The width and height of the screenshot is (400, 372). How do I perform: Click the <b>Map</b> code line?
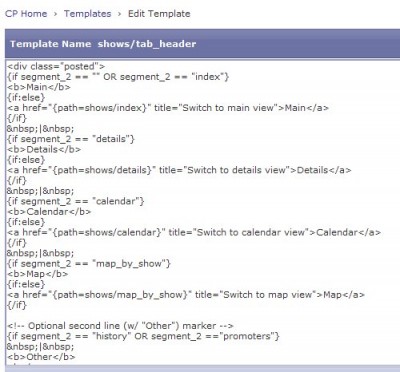[37, 274]
